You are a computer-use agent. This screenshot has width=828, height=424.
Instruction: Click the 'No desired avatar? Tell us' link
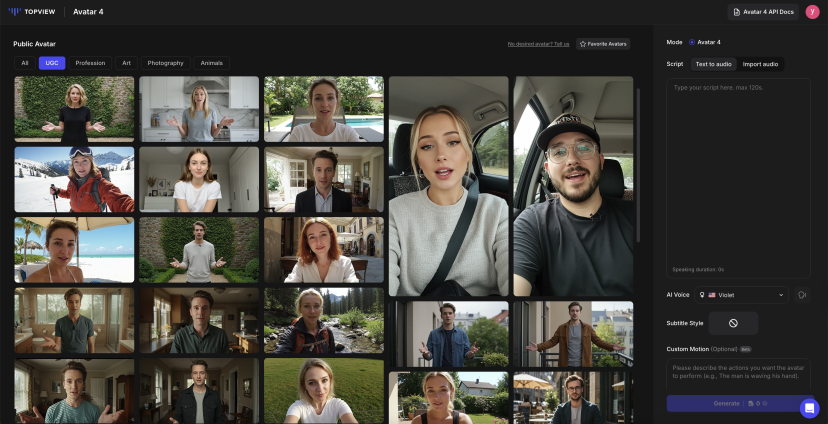538,44
